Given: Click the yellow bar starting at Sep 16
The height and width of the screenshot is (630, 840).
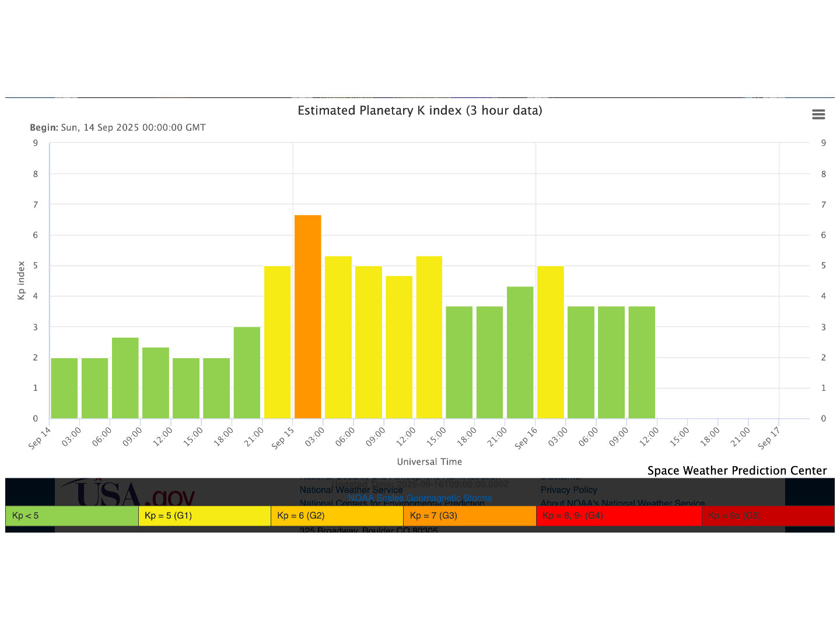Looking at the screenshot, I should [x=550, y=342].
